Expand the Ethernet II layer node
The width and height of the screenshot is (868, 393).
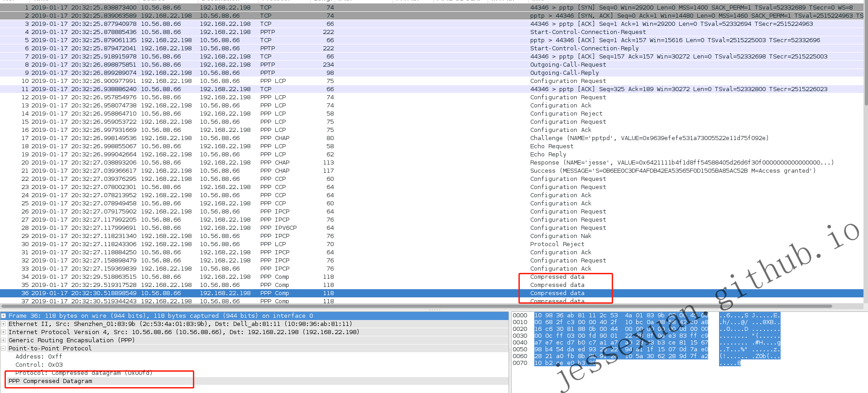tap(4, 324)
